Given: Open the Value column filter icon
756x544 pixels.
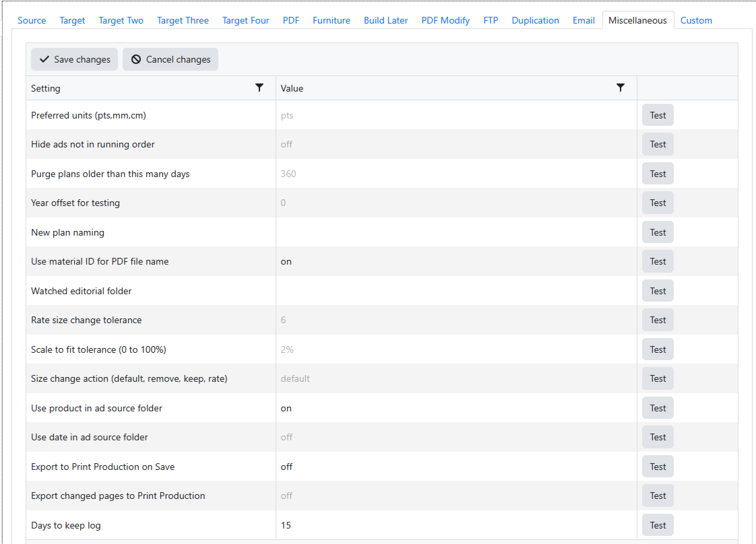Looking at the screenshot, I should pos(620,88).
